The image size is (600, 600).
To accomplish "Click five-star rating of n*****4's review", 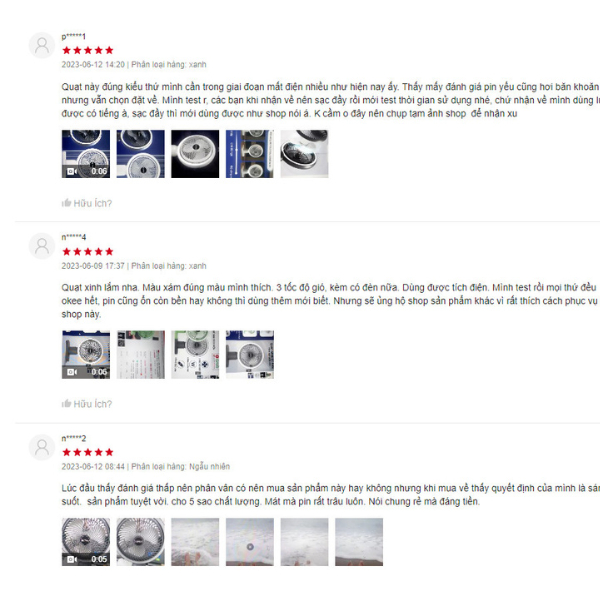I will tap(88, 251).
